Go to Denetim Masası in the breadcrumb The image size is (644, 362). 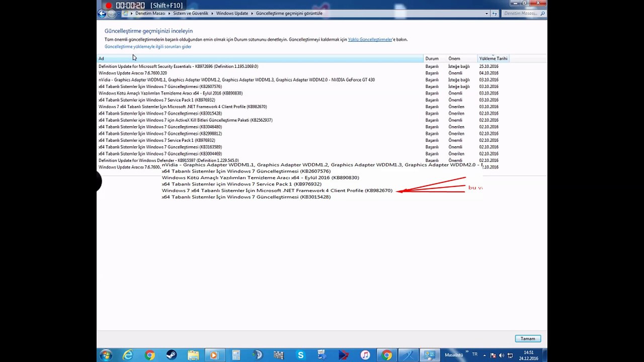(150, 14)
